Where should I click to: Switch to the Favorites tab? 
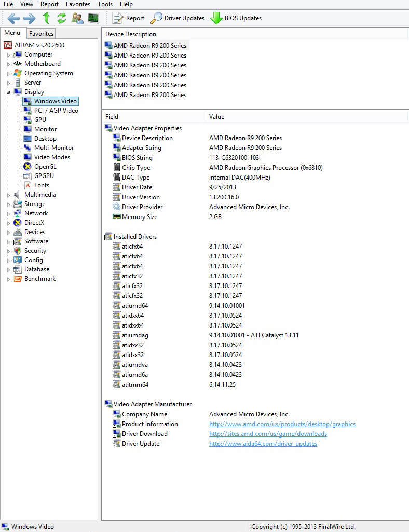click(41, 34)
